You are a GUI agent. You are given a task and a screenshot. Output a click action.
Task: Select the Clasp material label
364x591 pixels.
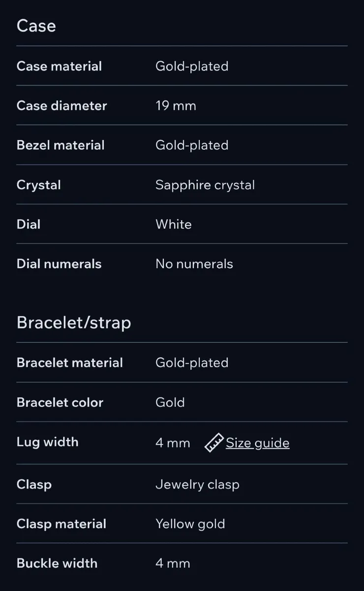[x=61, y=524]
